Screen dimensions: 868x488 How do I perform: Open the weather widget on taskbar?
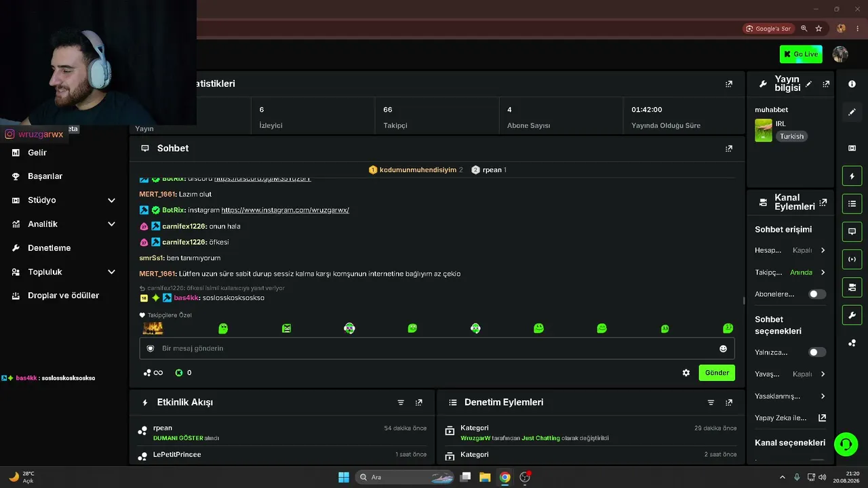tap(21, 477)
